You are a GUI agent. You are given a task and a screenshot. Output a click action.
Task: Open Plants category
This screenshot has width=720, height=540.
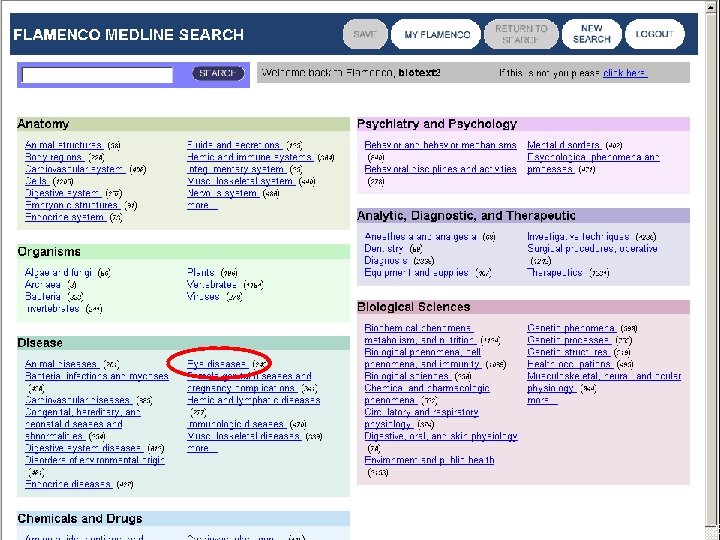point(201,272)
